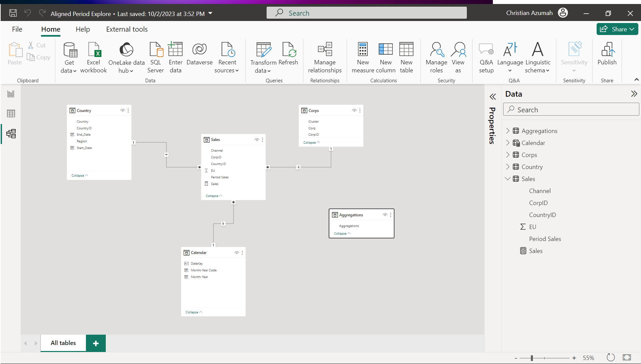Import from Excel workbook
The image size is (641, 364).
[x=93, y=58]
